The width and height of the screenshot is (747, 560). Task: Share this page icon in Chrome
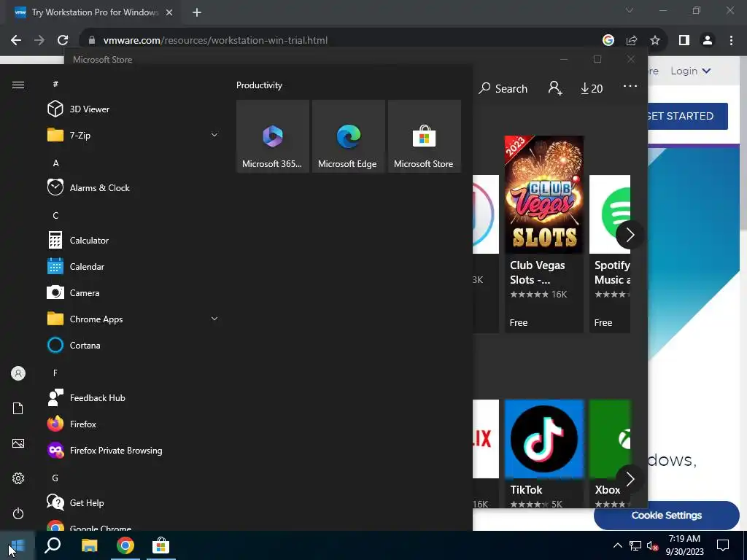pos(632,40)
